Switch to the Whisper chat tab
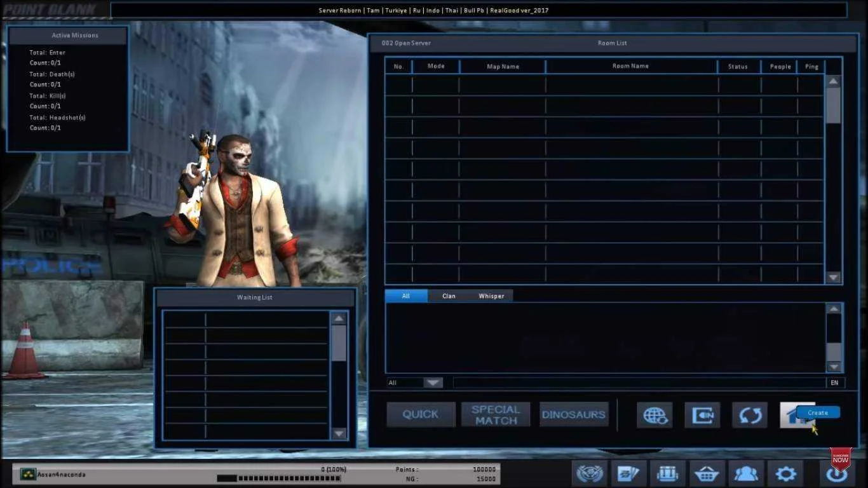Viewport: 868px width, 488px height. (x=491, y=296)
